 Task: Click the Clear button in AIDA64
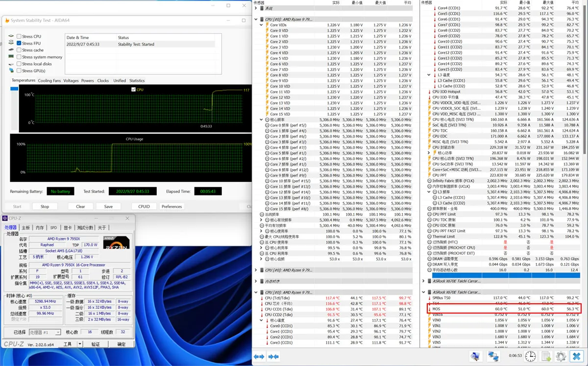[x=80, y=206]
